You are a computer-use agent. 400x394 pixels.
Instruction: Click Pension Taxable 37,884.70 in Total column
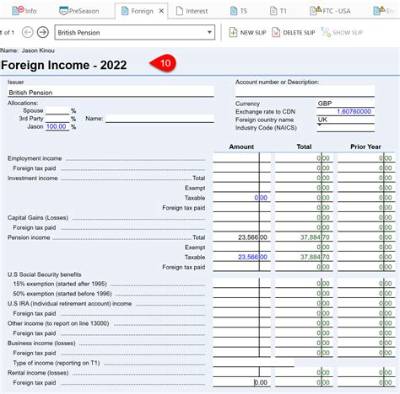pos(304,257)
